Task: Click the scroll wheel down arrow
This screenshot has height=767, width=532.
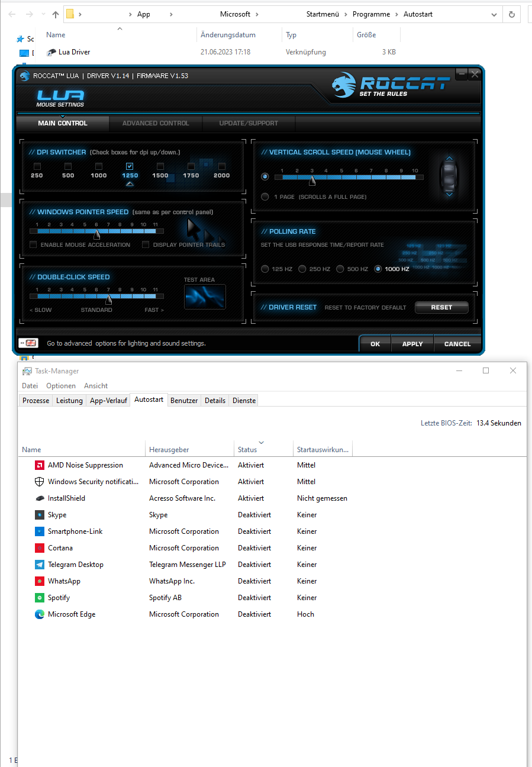Action: [449, 194]
